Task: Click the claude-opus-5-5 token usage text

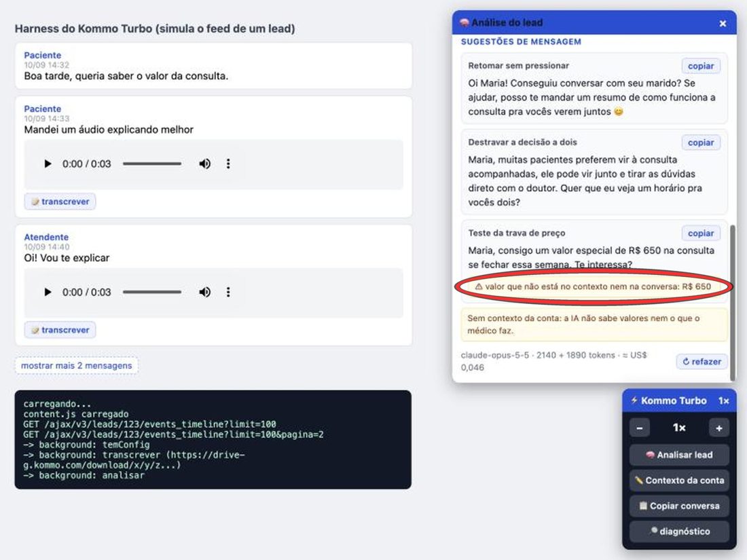Action: tap(553, 361)
